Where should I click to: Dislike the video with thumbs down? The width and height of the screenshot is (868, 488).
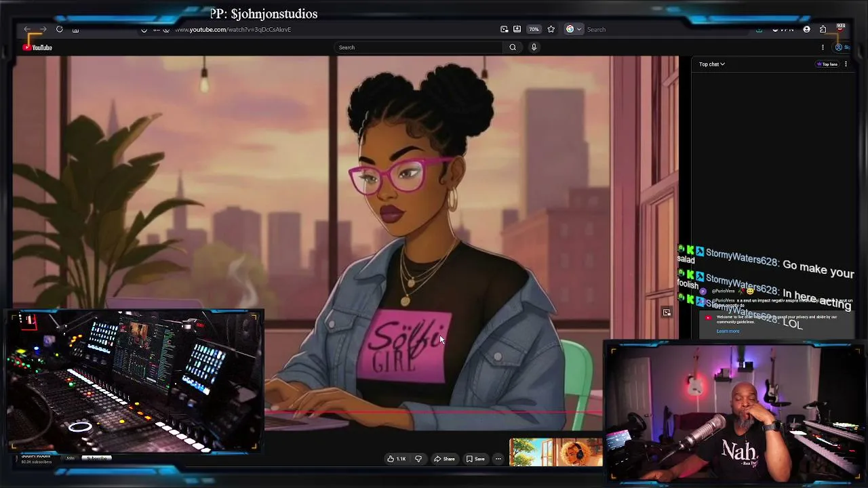coord(418,459)
